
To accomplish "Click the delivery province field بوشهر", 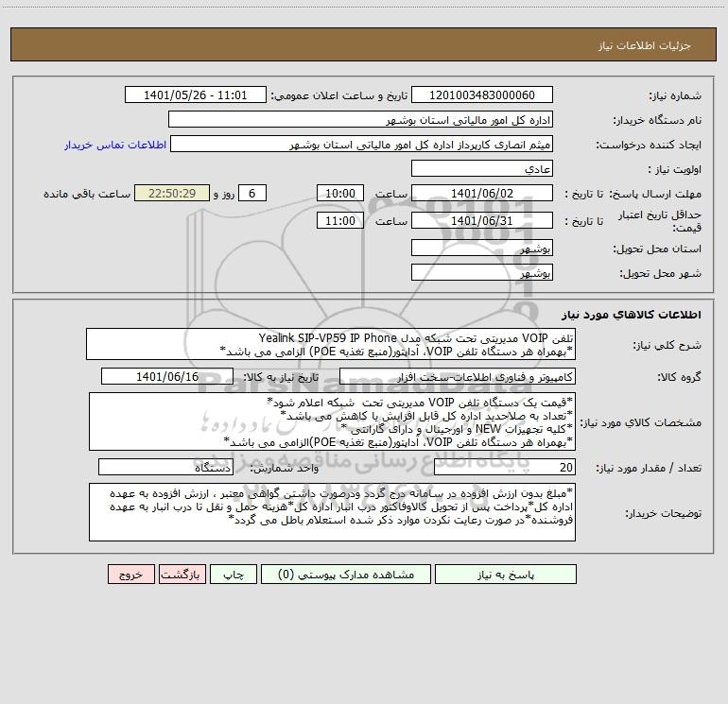I will (x=482, y=249).
